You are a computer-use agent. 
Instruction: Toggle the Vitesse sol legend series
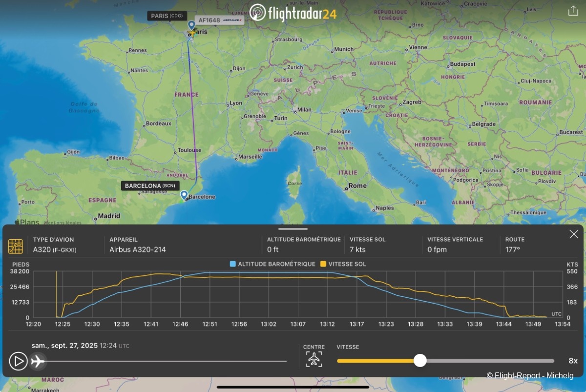343,264
